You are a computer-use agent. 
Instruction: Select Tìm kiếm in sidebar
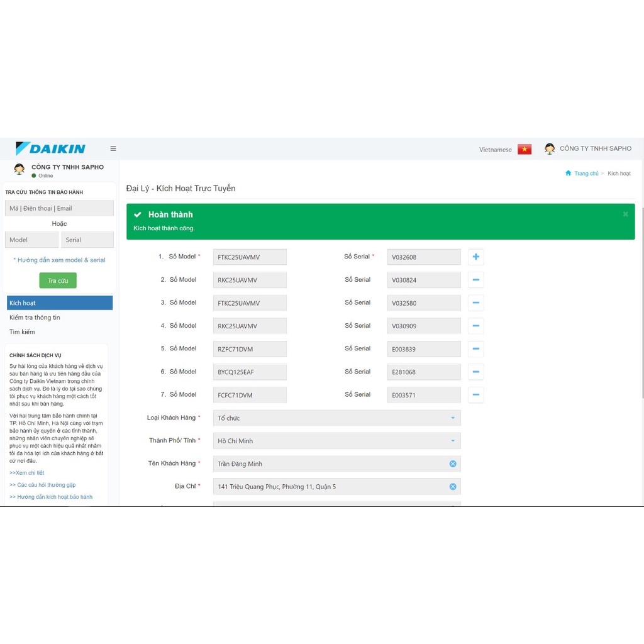point(23,332)
